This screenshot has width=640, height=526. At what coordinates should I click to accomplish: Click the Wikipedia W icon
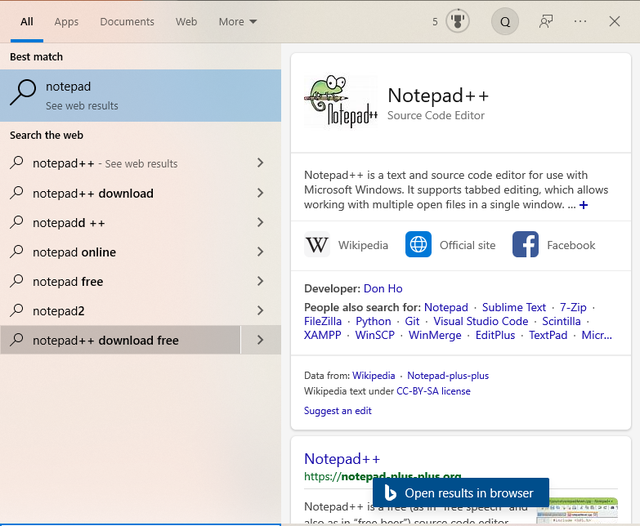click(x=317, y=245)
